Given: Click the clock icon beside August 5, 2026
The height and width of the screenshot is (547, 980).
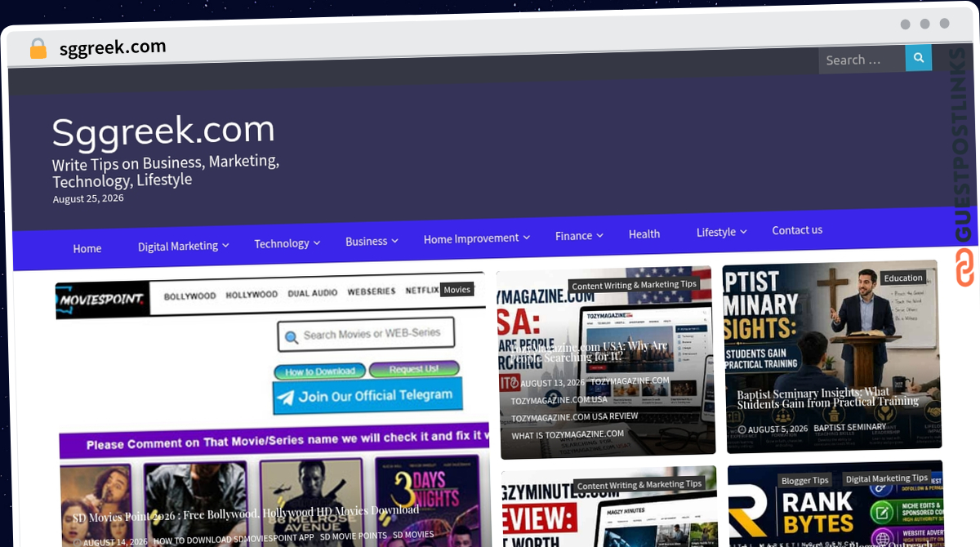Looking at the screenshot, I should pos(742,429).
